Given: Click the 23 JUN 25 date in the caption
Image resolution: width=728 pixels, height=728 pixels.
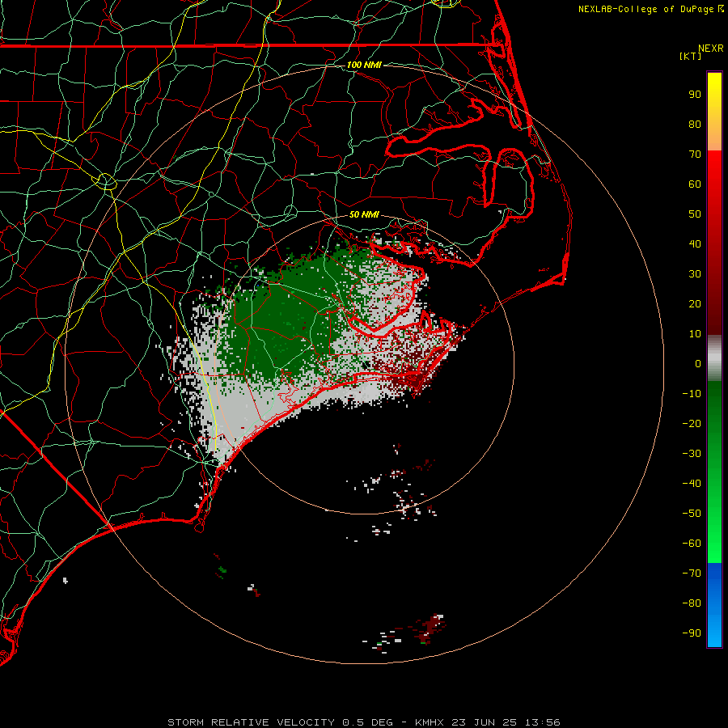Looking at the screenshot, I should click(x=485, y=722).
